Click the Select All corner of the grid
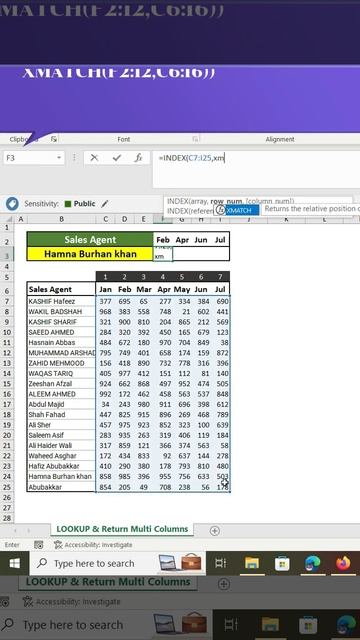The height and width of the screenshot is (640, 360). 8,219
